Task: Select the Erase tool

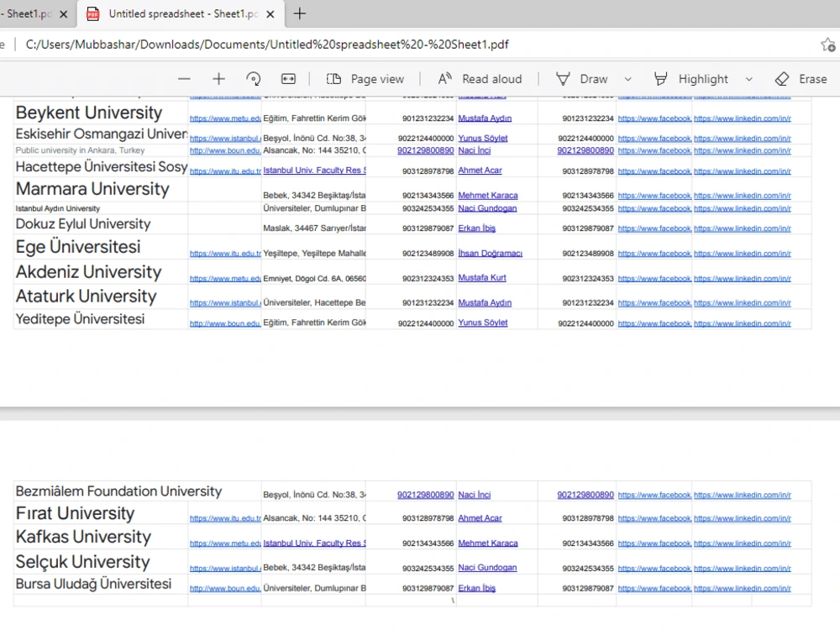Action: [801, 79]
